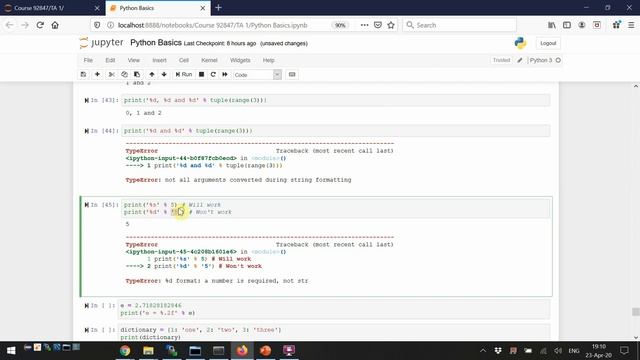The height and width of the screenshot is (360, 640).
Task: Click the localhost URL address bar
Action: point(212,25)
